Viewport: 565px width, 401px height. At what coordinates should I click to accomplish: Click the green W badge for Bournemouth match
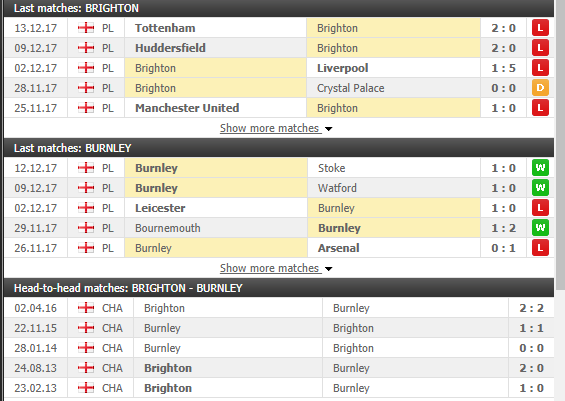pos(540,227)
